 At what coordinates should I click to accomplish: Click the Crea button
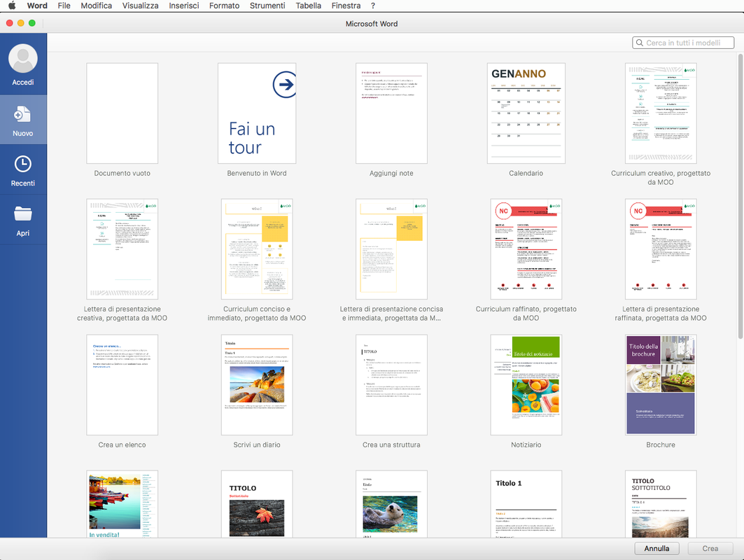pos(710,548)
